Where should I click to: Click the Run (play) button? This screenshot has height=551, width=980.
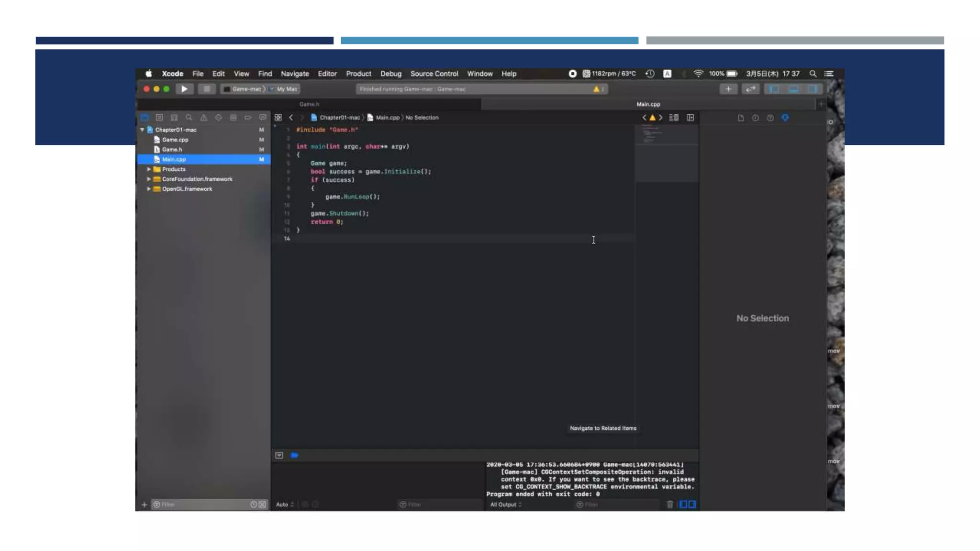[x=184, y=89]
